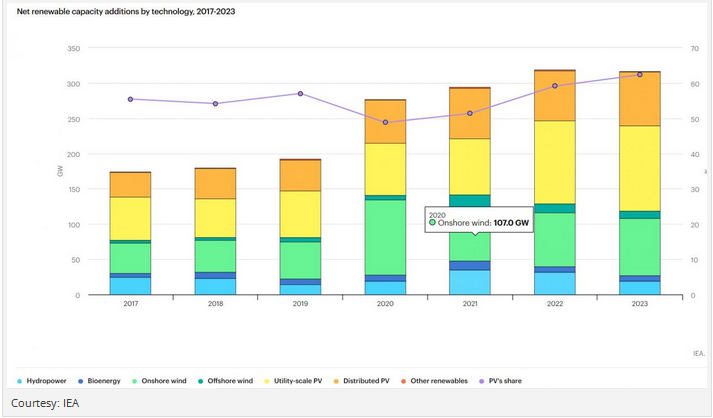Toggle the Hydropower legend series
Image resolution: width=713 pixels, height=418 pixels.
click(46, 381)
